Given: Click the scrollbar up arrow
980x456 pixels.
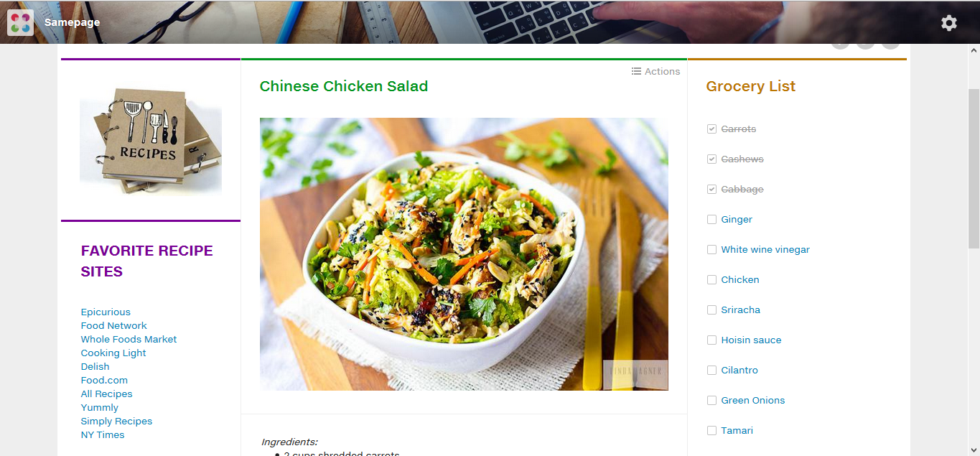Looking at the screenshot, I should 974,51.
